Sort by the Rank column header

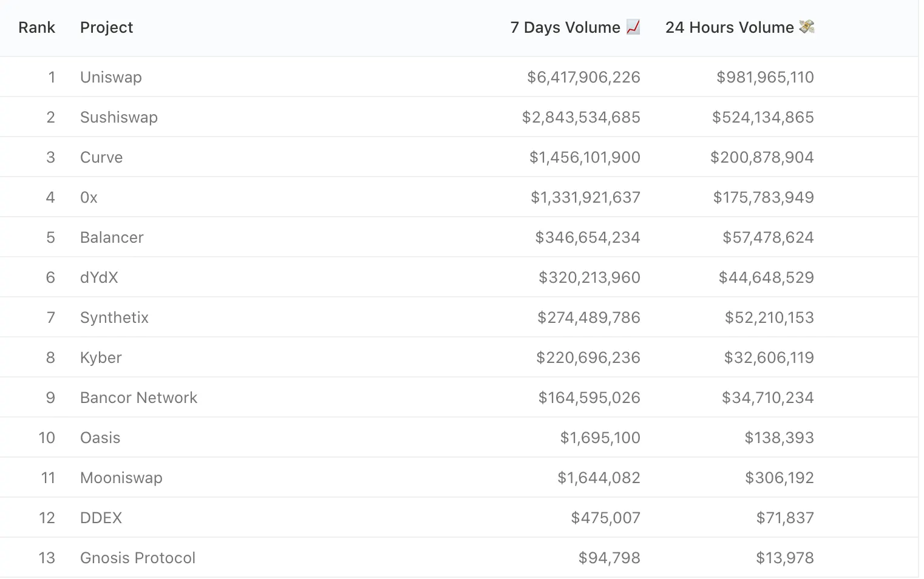click(36, 27)
